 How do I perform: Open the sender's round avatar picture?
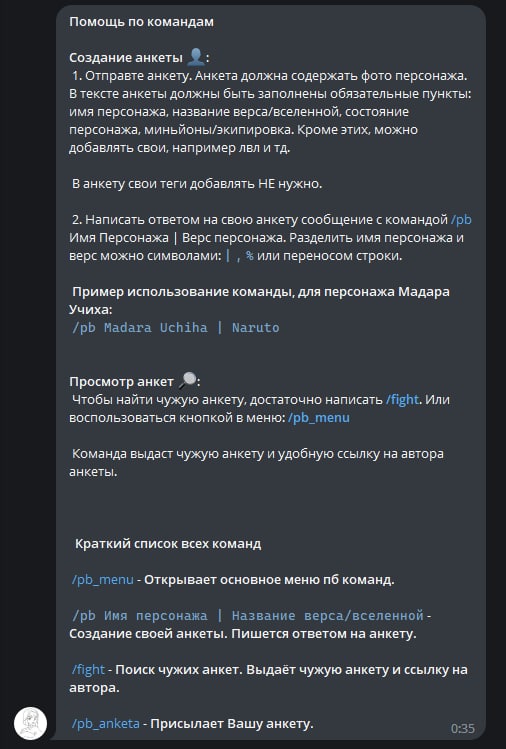coord(30,723)
